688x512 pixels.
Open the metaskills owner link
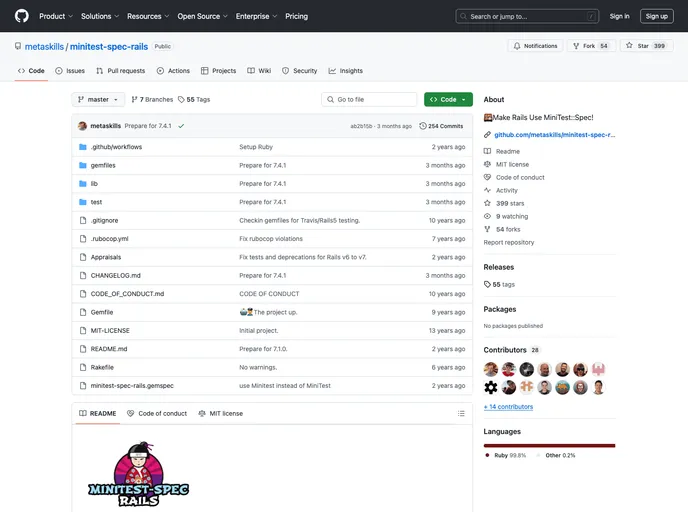[44, 47]
